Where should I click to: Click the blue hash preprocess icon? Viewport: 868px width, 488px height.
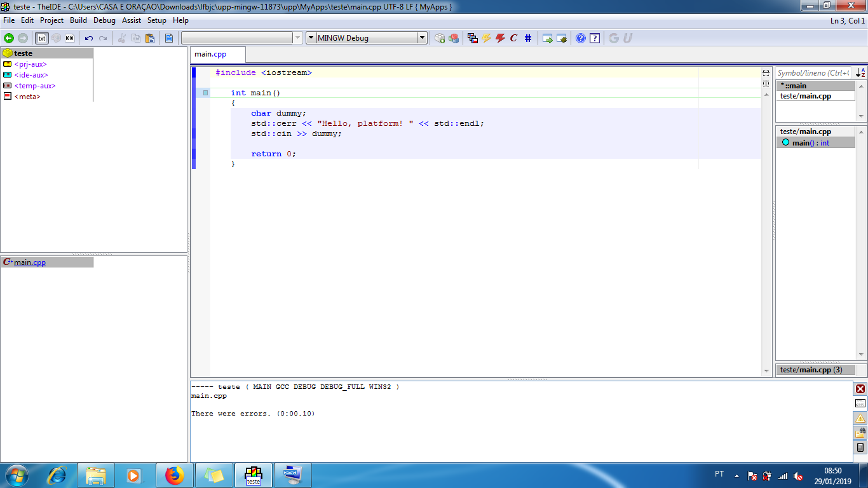(528, 38)
